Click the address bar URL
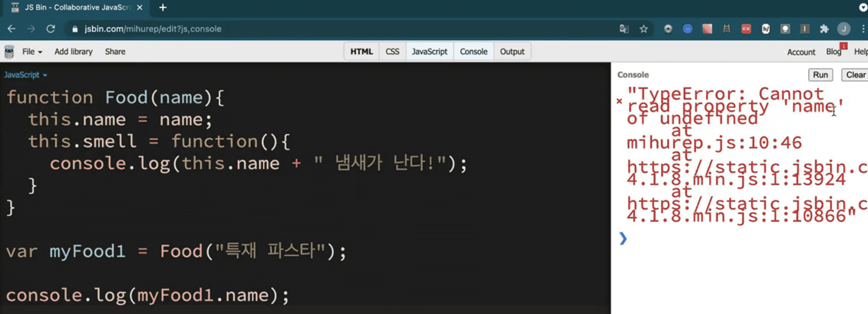Image resolution: width=868 pixels, height=314 pixels. point(153,29)
